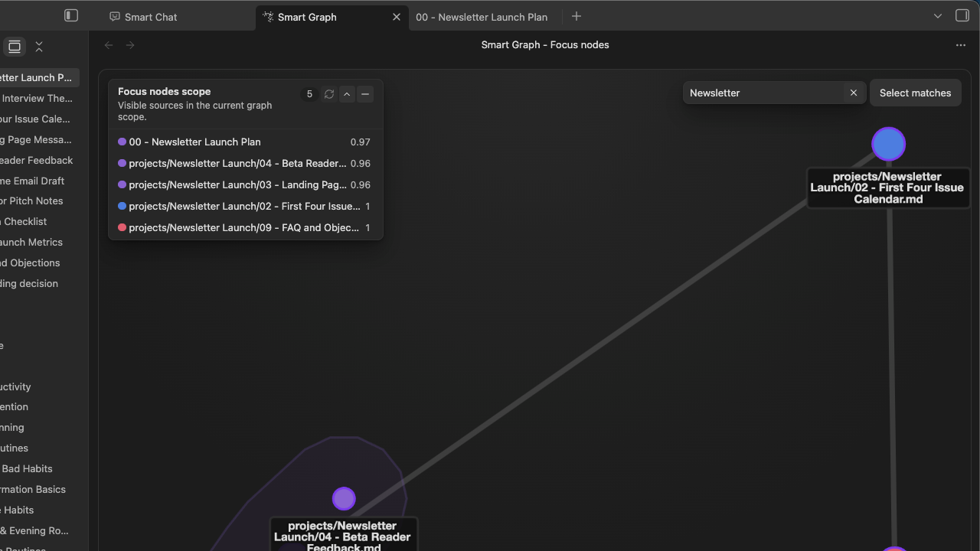Open the tab list dropdown arrow
The image size is (980, 551).
pos(938,16)
